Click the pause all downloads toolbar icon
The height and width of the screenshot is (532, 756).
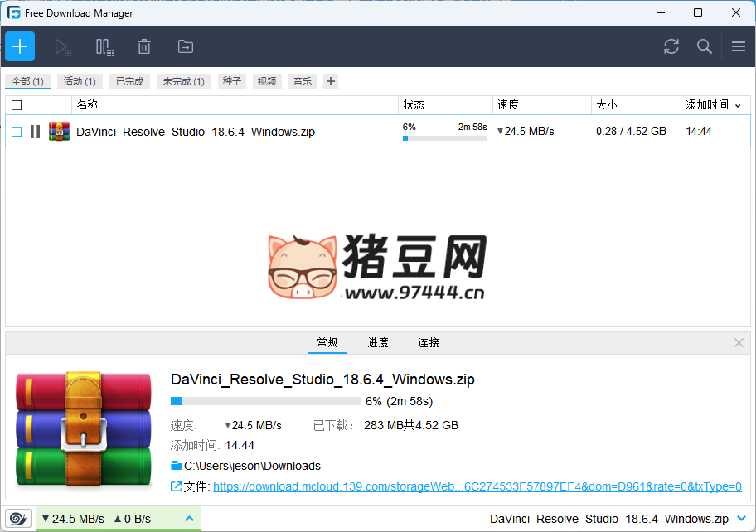click(x=104, y=47)
